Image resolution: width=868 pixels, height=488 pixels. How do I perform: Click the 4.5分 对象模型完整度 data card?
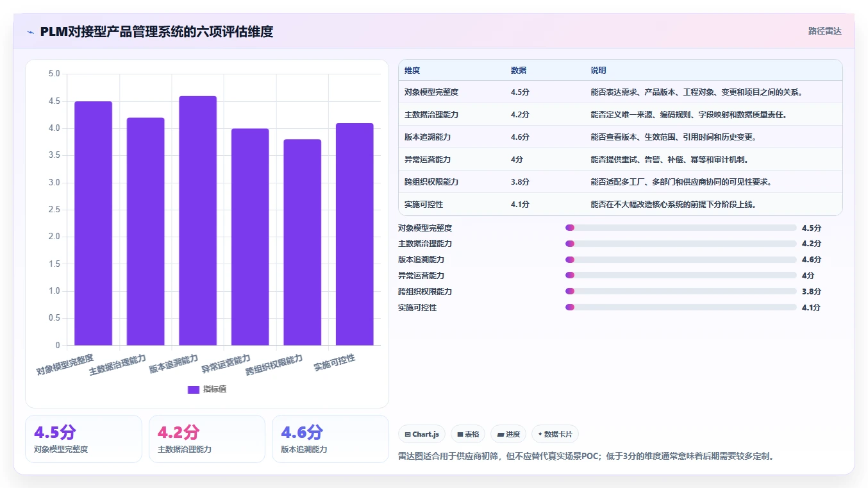click(x=83, y=439)
